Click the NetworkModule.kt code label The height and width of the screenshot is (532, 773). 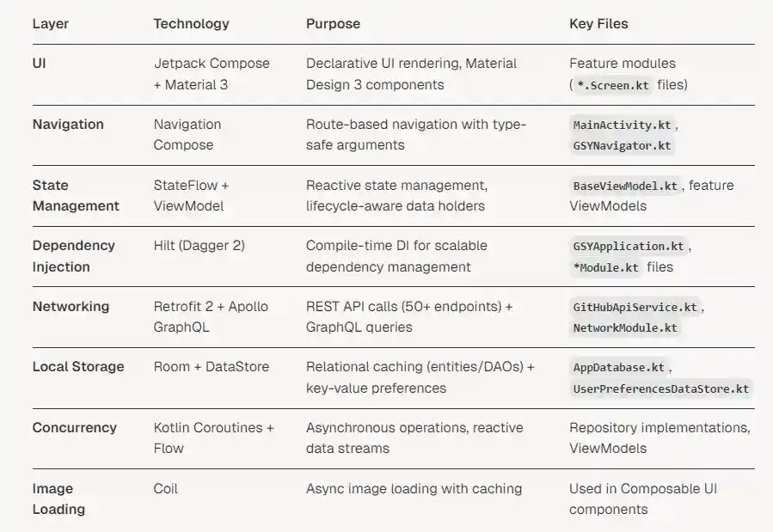pyautogui.click(x=625, y=327)
